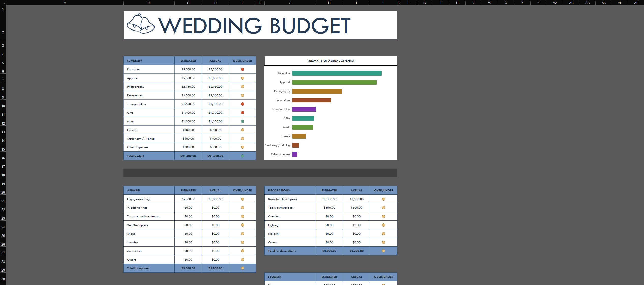Screen dimensions: 644x285
Task: Click the teal Reception bar in chart
Action: [337, 73]
